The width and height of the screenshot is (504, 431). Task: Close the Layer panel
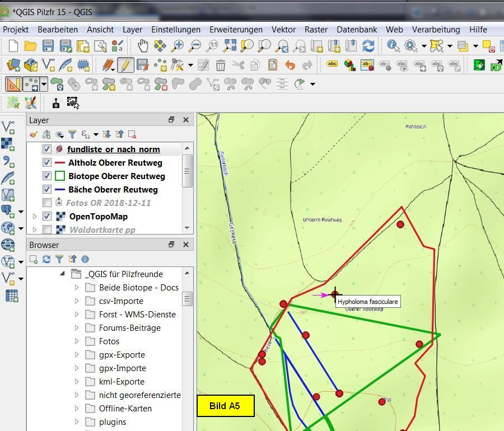coord(186,120)
